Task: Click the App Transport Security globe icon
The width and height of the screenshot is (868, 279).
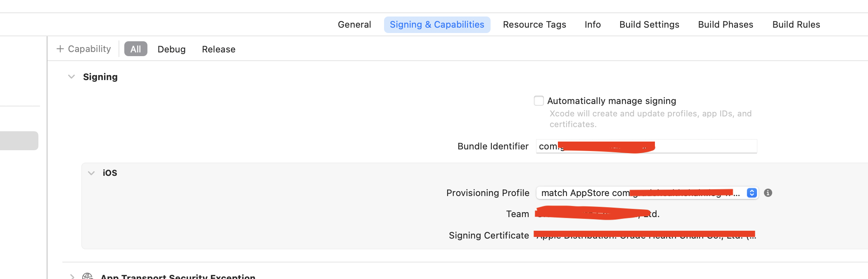Action: [88, 276]
